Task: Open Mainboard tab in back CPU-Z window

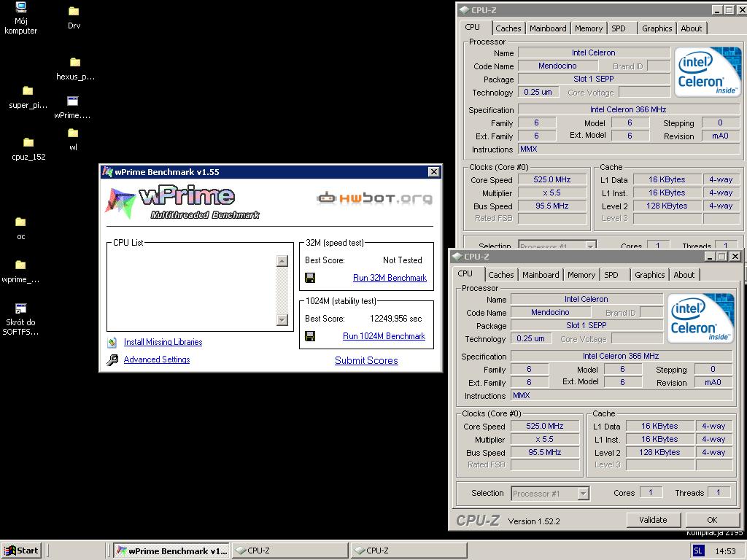Action: click(x=548, y=28)
